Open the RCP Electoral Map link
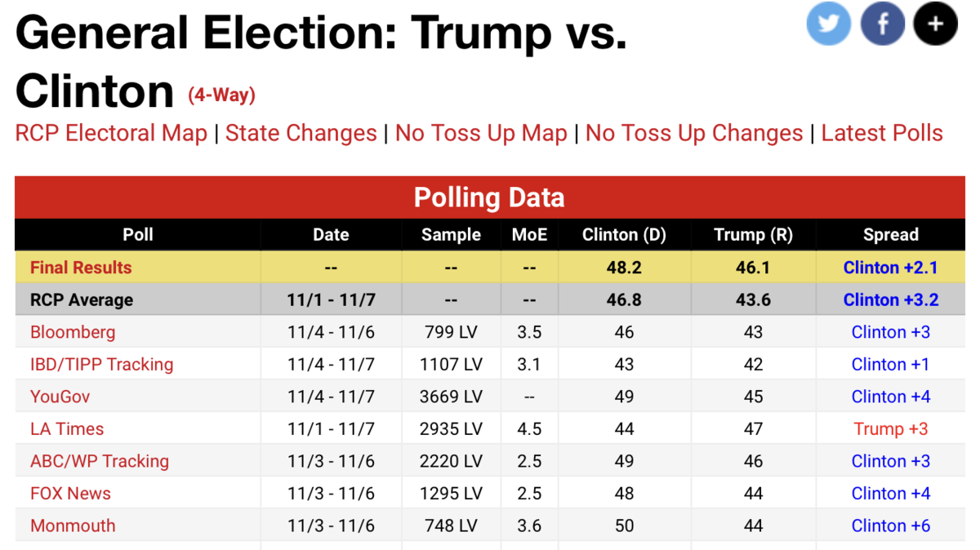The width and height of the screenshot is (980, 550). point(111,133)
